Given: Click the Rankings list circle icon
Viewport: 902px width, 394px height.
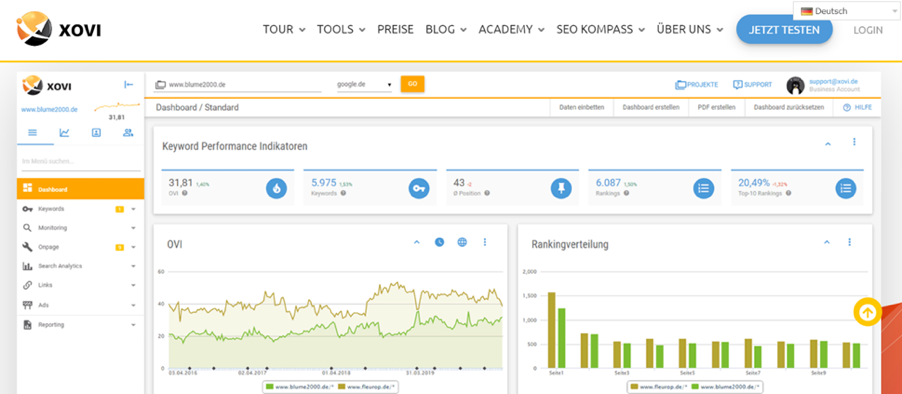Looking at the screenshot, I should [x=703, y=188].
